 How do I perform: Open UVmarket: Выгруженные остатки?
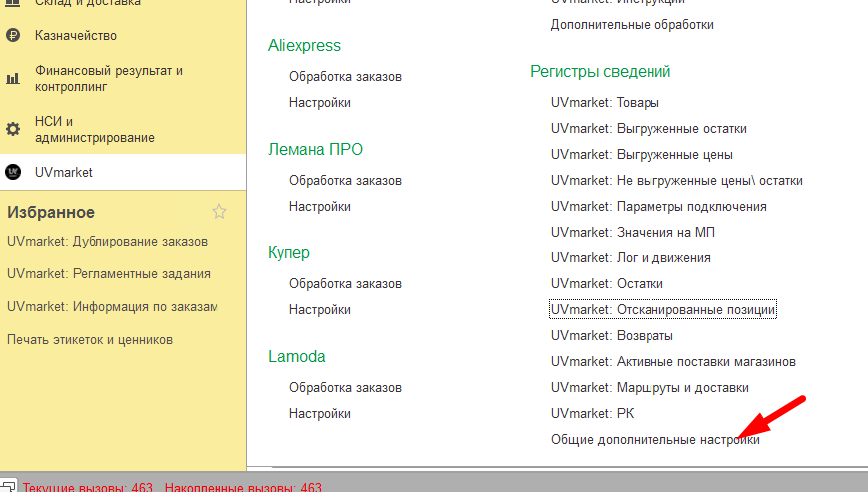649,129
